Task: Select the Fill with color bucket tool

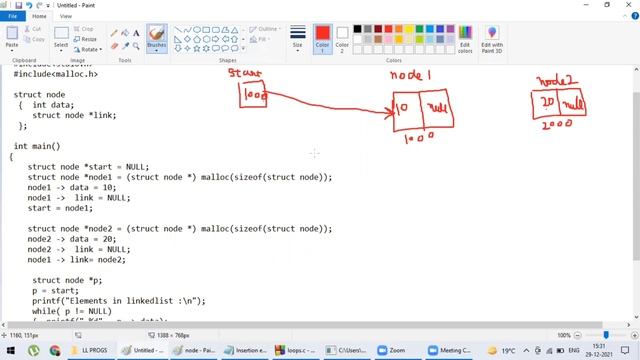Action: coord(125,33)
